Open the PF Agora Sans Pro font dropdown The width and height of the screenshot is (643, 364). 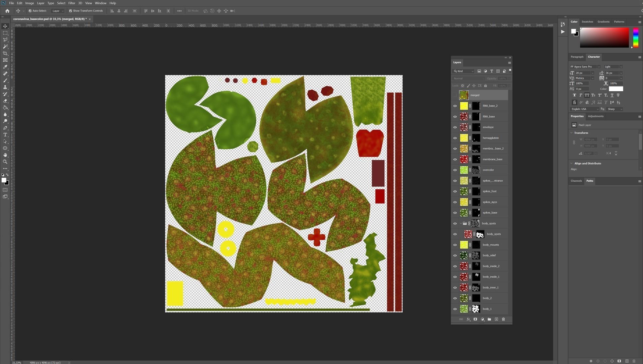pyautogui.click(x=585, y=67)
